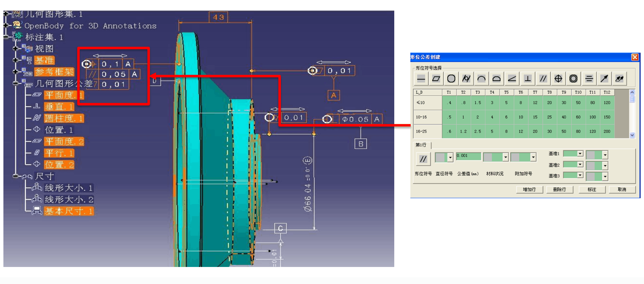Select the symmetry three-line symbol button
Viewport: 644px width, 284px height.
(x=589, y=79)
